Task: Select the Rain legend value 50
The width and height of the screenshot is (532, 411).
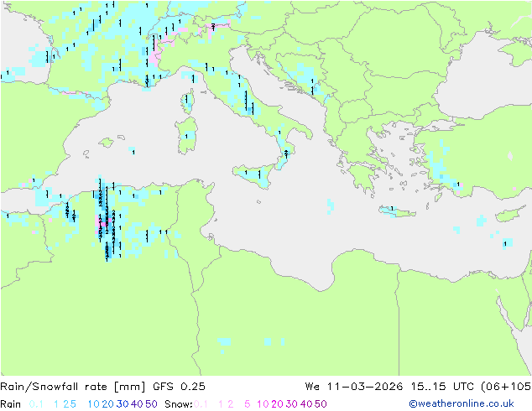Action: [x=151, y=404]
